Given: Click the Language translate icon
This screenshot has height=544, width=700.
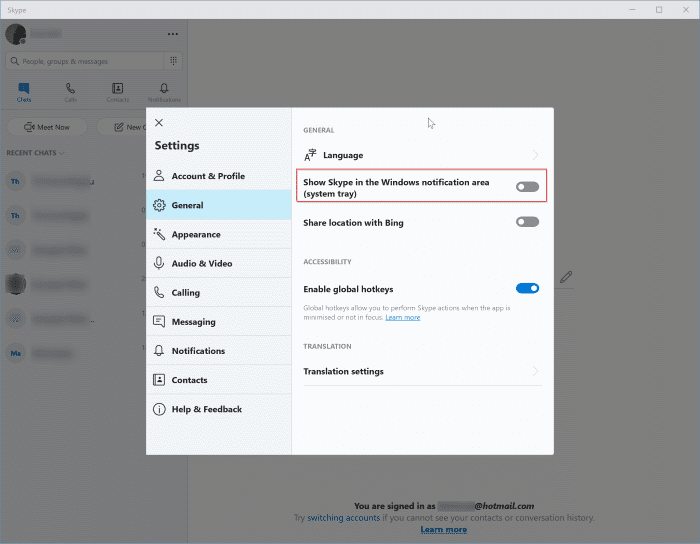Looking at the screenshot, I should (310, 155).
